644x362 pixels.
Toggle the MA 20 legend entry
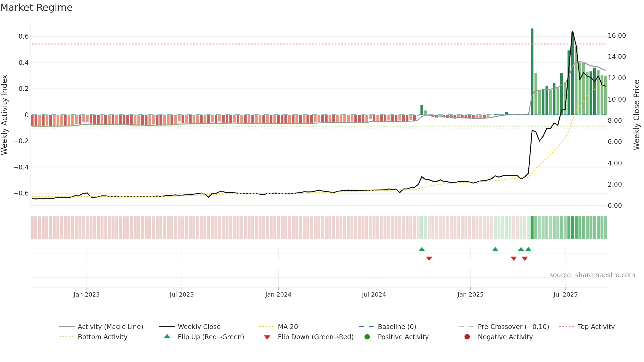(x=279, y=327)
